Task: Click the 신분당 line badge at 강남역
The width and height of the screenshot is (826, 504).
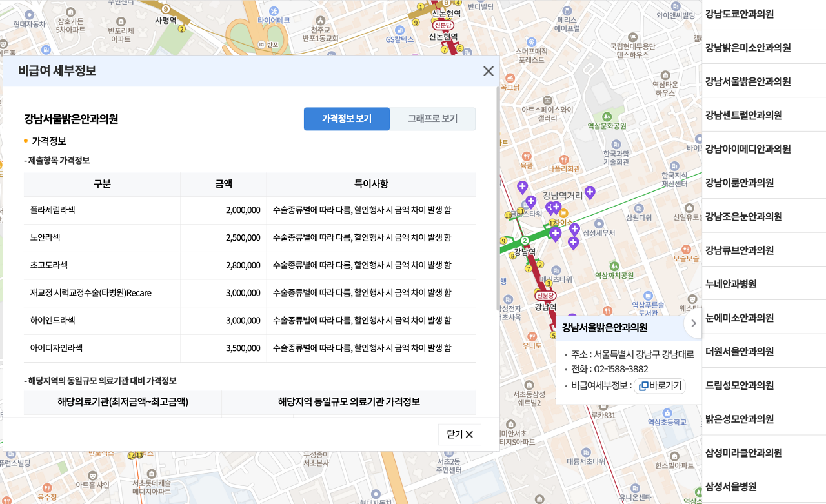Action: tap(545, 296)
